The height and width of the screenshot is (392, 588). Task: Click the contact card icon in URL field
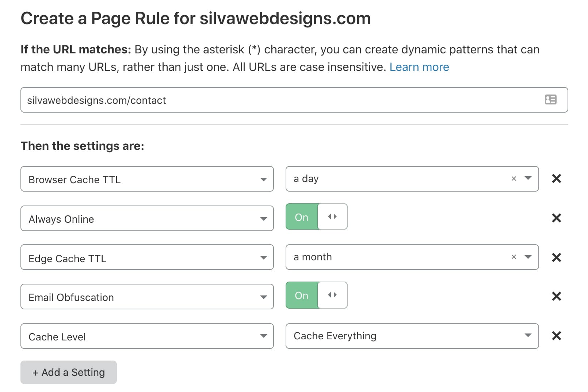(550, 99)
